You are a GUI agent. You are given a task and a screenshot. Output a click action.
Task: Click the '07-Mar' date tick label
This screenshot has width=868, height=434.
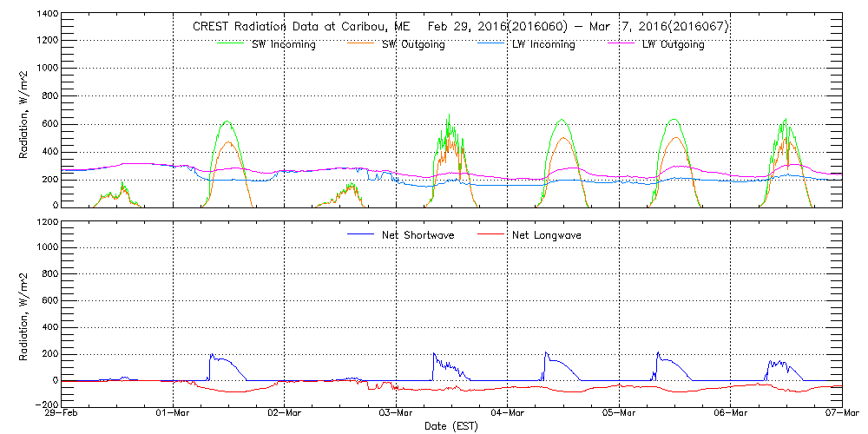tap(841, 413)
